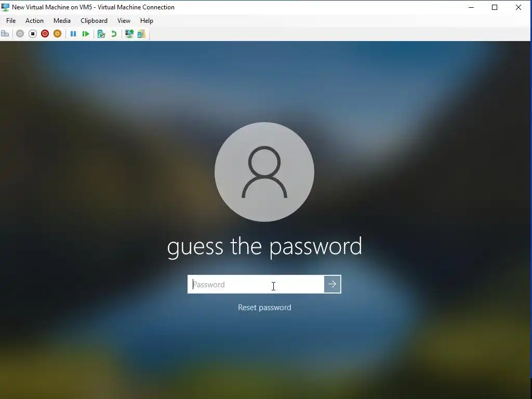Click the Reset password link
The width and height of the screenshot is (532, 399).
tap(264, 308)
